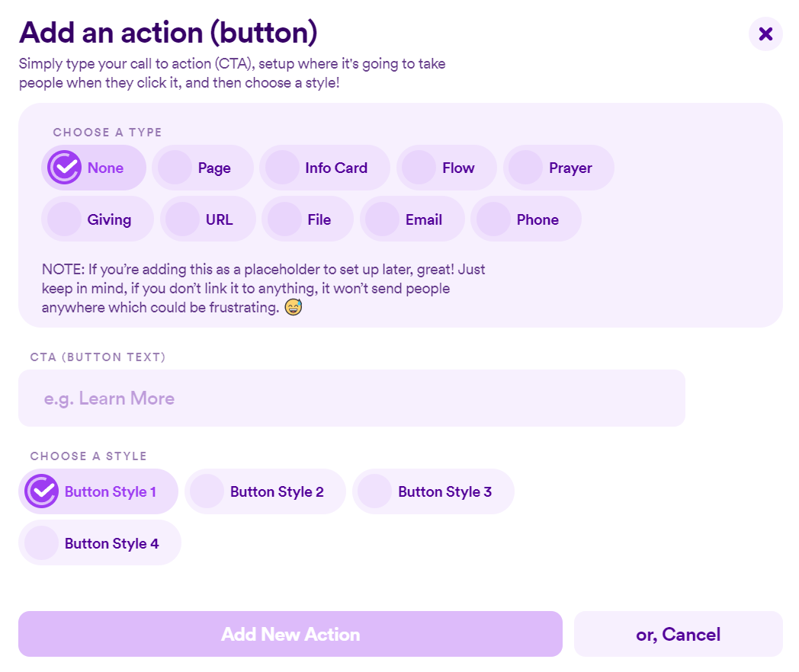The image size is (799, 672).
Task: Select the Email action type
Action: 412,219
